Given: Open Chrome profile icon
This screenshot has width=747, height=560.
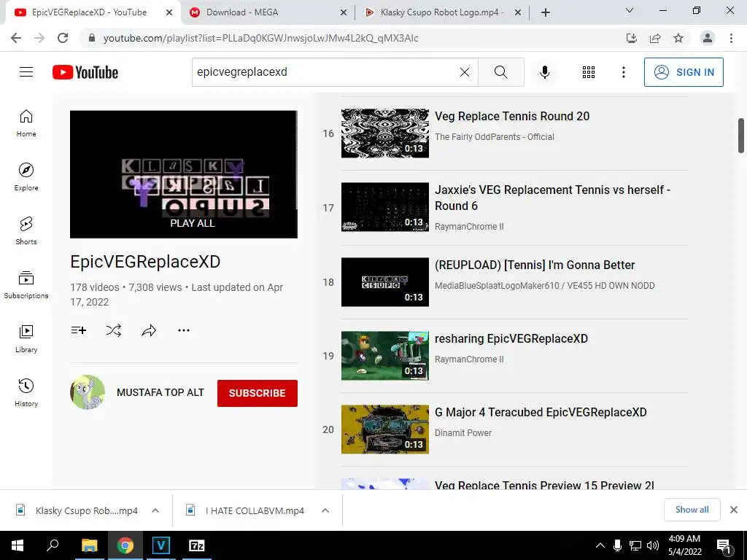Looking at the screenshot, I should pyautogui.click(x=708, y=38).
